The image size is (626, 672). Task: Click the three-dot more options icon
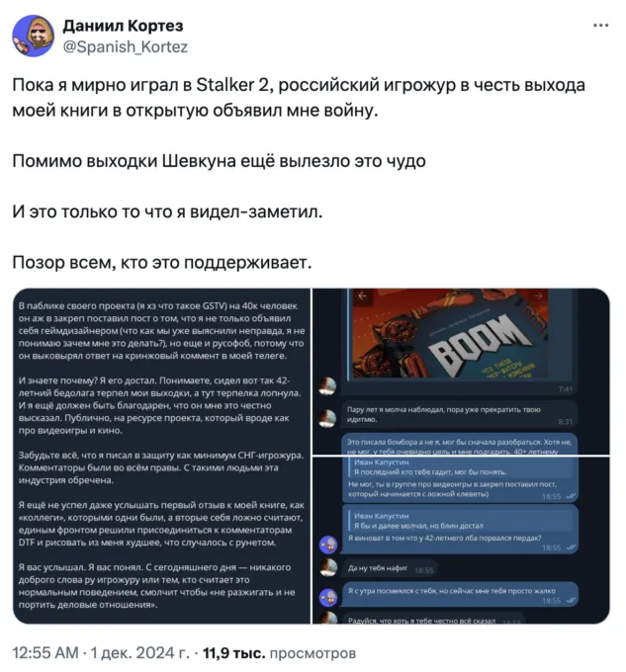point(600,26)
